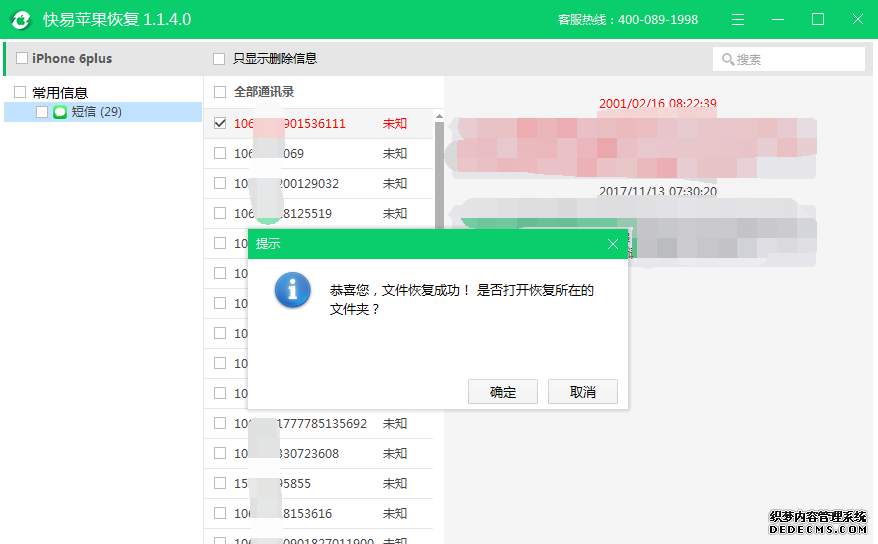The height and width of the screenshot is (544, 878).
Task: Click 取消 button in dialog
Action: point(582,392)
